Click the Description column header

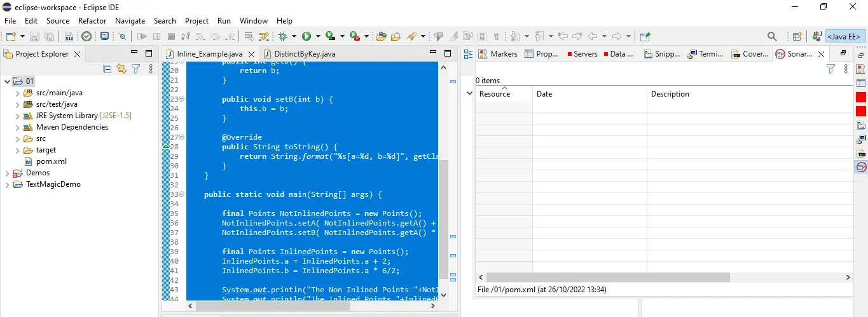click(751, 94)
